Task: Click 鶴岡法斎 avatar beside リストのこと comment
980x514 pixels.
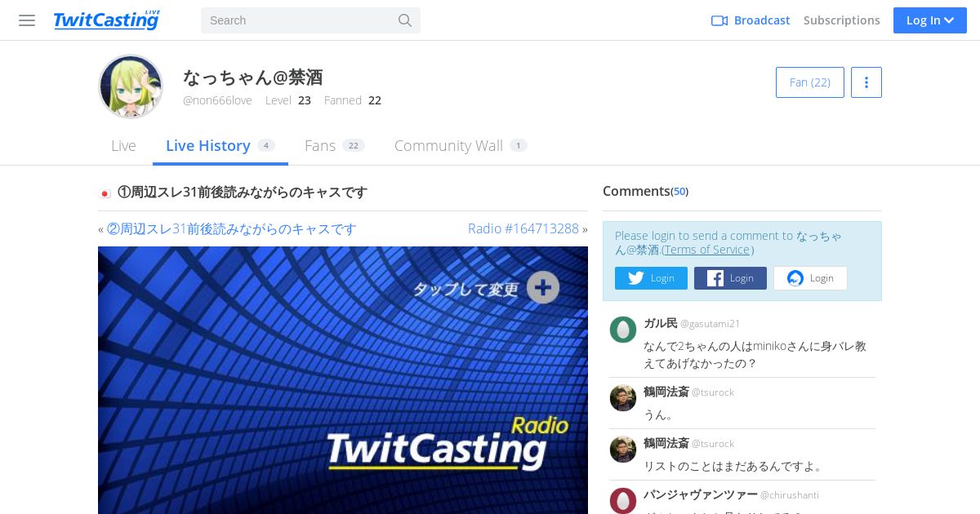Action: [x=623, y=450]
